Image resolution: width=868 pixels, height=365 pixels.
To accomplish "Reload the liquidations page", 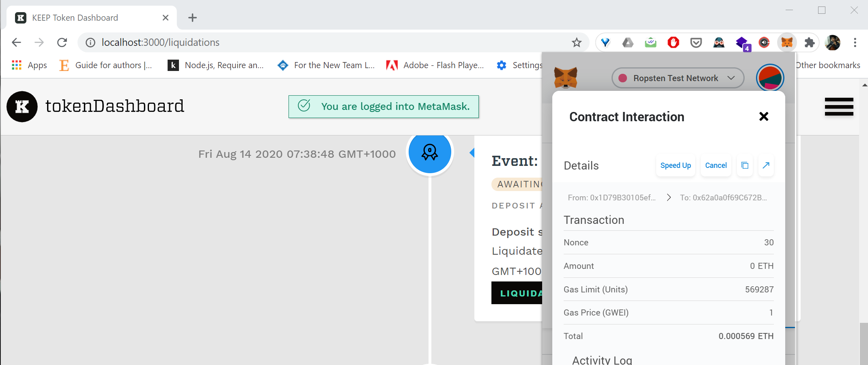I will (62, 42).
